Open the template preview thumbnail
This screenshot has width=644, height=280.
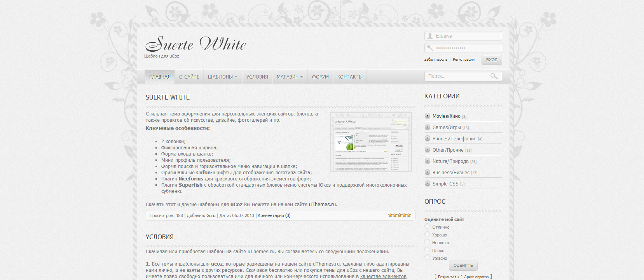point(371,142)
